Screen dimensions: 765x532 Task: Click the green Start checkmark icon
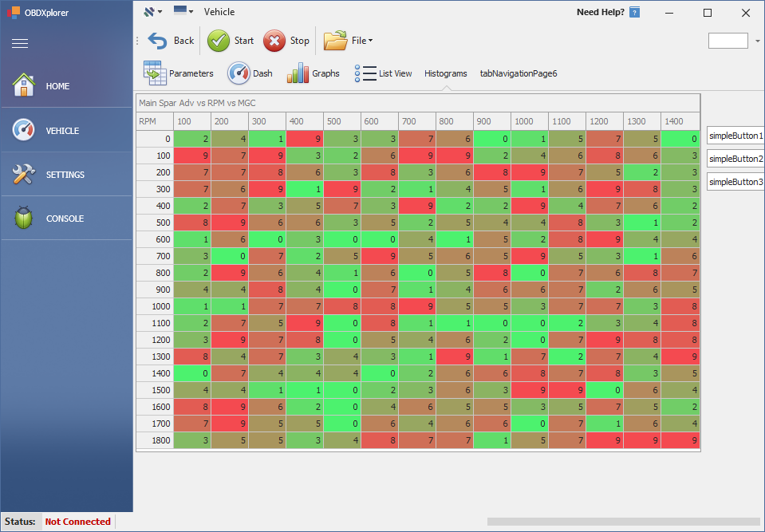pos(218,41)
